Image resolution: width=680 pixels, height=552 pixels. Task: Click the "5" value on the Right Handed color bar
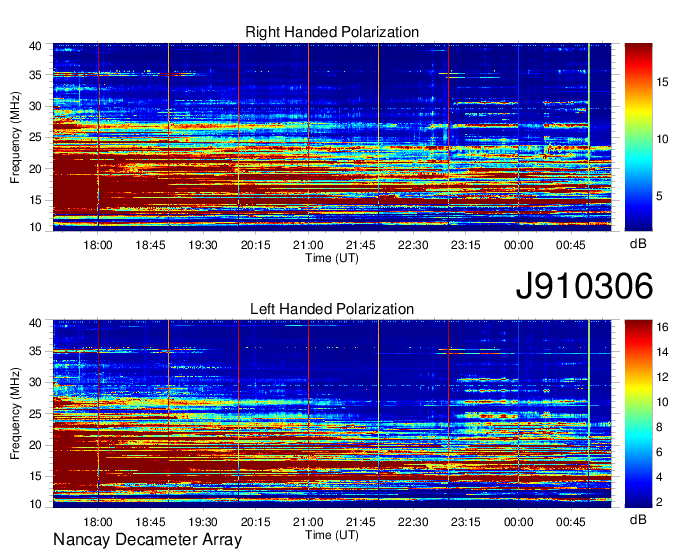pyautogui.click(x=659, y=196)
